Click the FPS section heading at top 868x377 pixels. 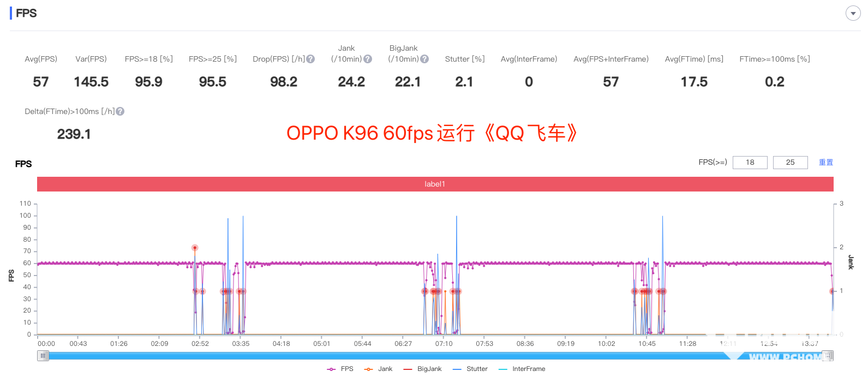[26, 13]
